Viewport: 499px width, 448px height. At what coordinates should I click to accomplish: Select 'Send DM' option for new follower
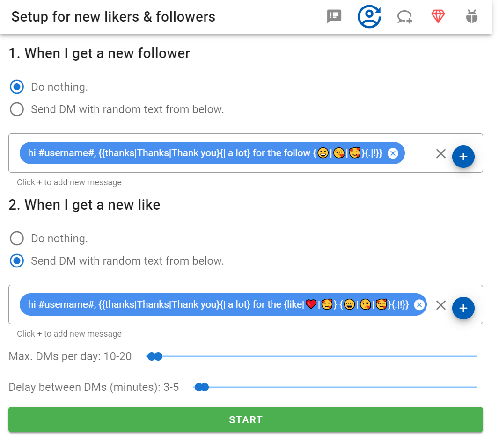point(17,109)
